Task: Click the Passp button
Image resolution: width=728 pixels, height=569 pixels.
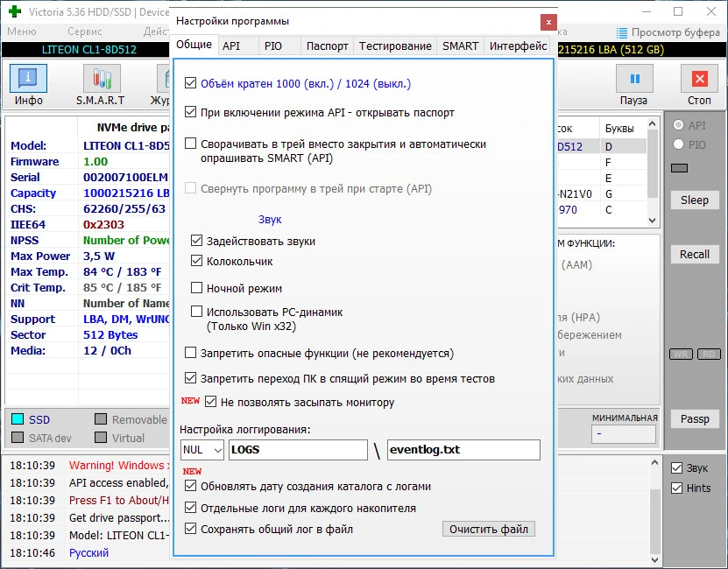Action: point(695,419)
